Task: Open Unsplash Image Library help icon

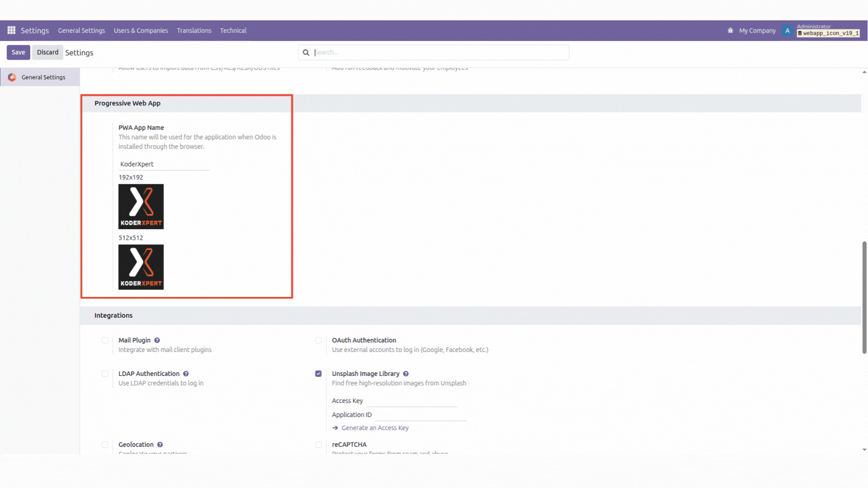Action: [406, 374]
